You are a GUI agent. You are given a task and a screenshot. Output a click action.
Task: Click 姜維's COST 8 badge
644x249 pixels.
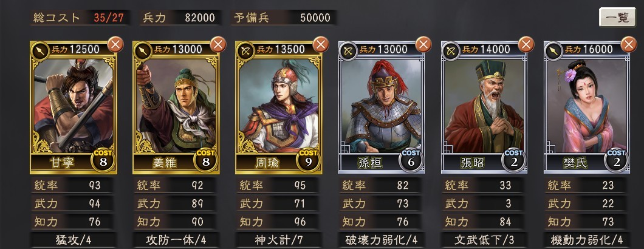(x=206, y=161)
